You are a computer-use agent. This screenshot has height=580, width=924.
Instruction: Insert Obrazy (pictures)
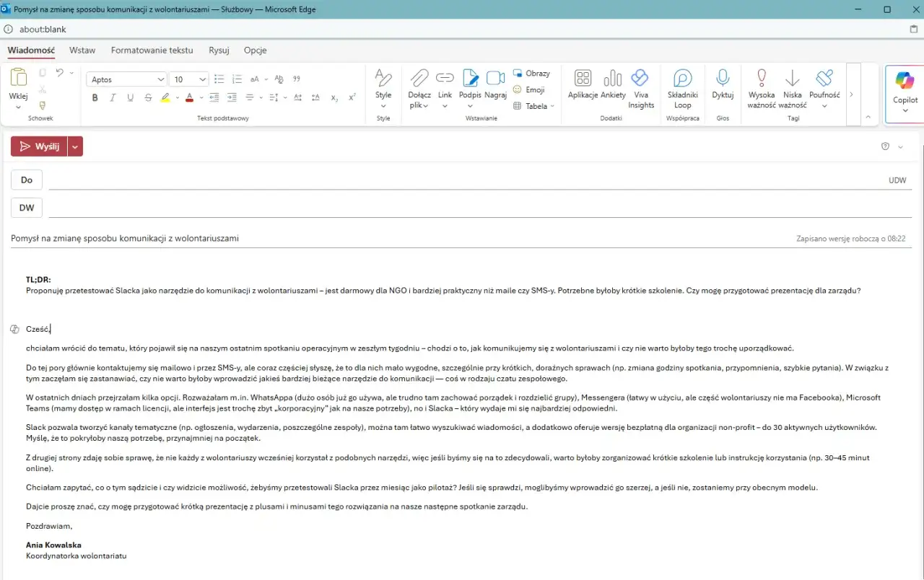[x=531, y=74]
